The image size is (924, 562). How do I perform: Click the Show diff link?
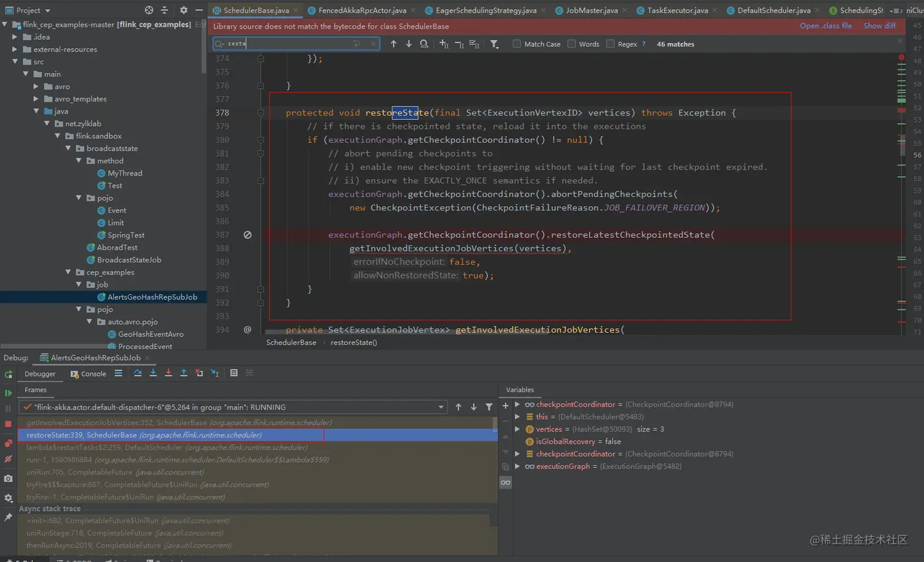coord(879,26)
